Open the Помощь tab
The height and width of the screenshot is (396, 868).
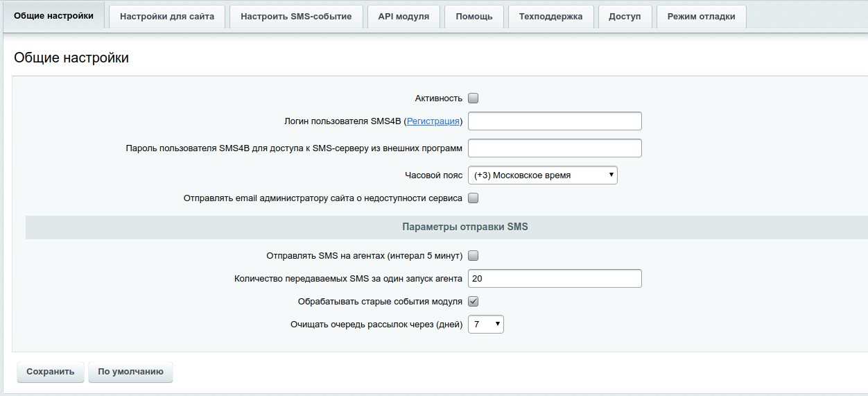click(474, 17)
